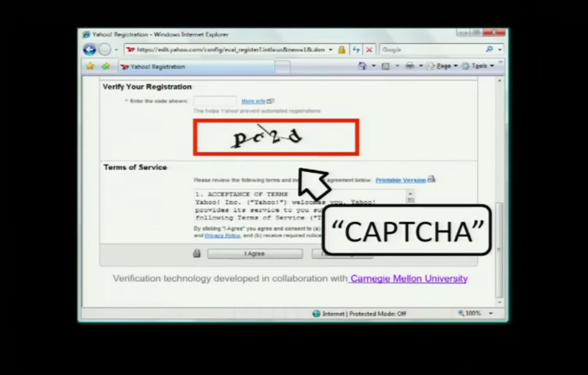Expand the Print options dropdown arrow
Screen dimensions: 588x375
pos(421,66)
